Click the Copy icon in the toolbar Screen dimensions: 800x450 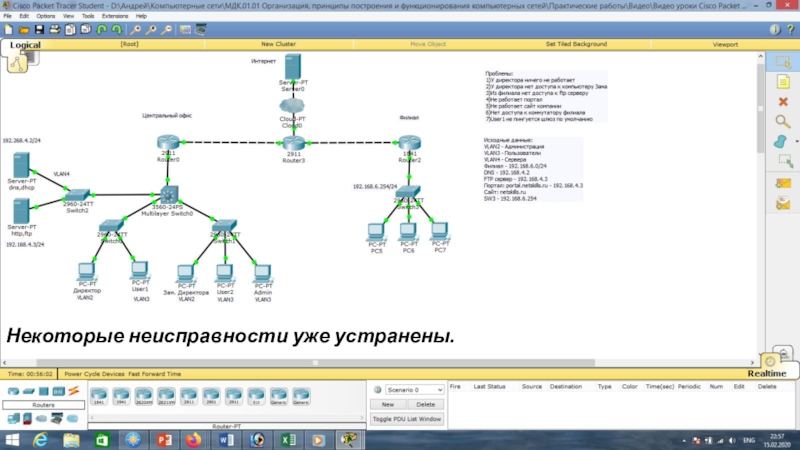click(70, 30)
